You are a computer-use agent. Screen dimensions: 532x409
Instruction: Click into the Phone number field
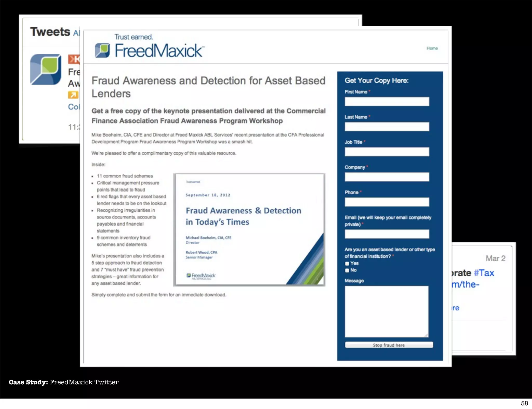387,202
